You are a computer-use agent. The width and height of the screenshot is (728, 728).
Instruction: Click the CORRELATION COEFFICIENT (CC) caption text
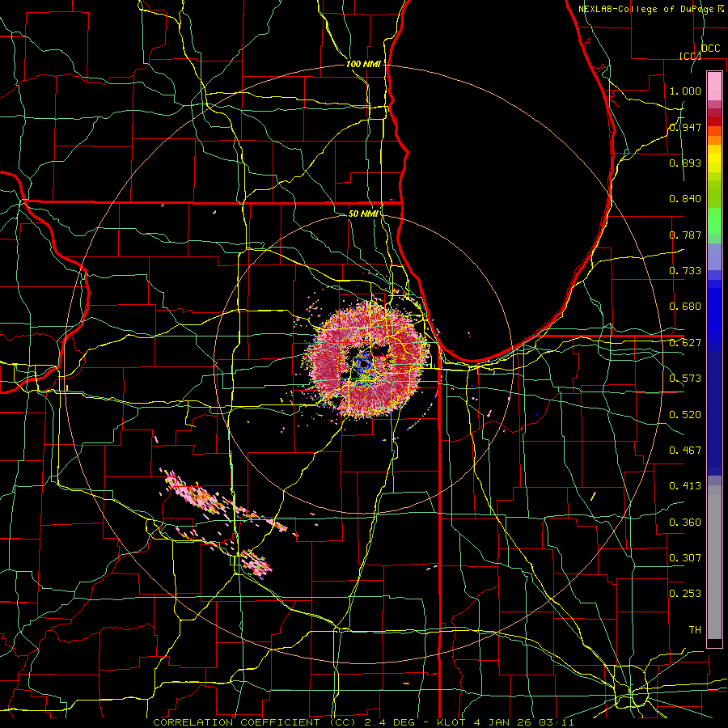[x=255, y=722]
